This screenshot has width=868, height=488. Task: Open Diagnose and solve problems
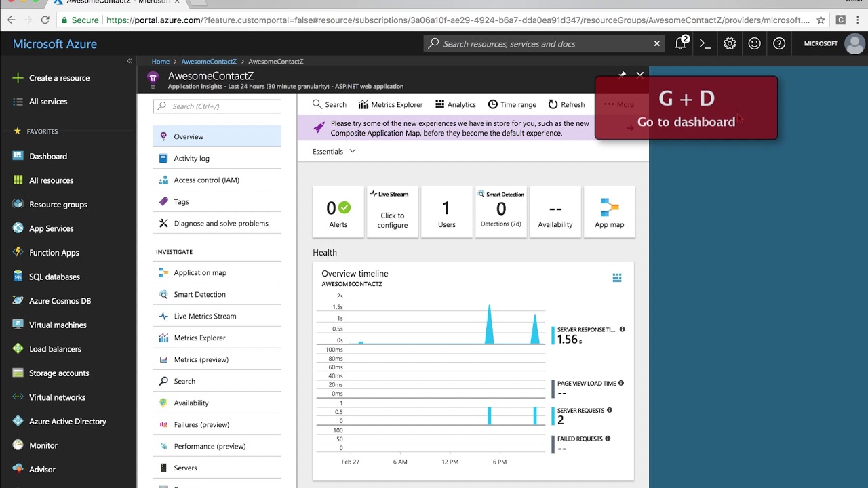pyautogui.click(x=217, y=223)
